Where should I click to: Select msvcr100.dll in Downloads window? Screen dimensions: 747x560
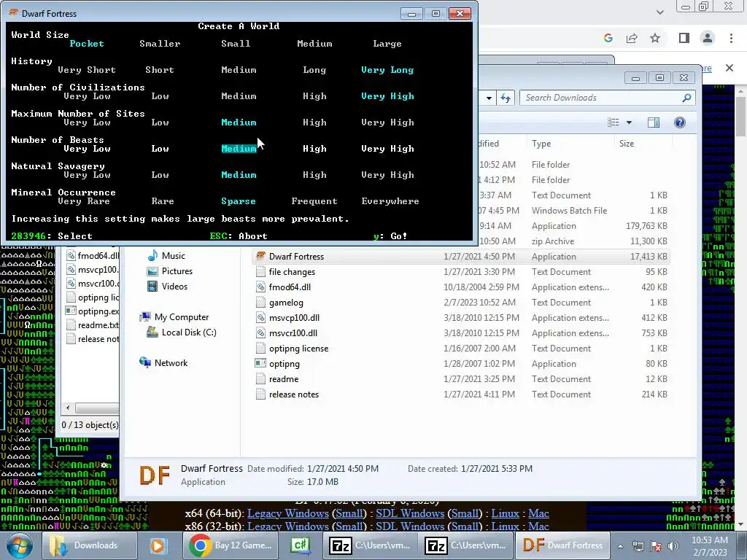tap(460, 332)
